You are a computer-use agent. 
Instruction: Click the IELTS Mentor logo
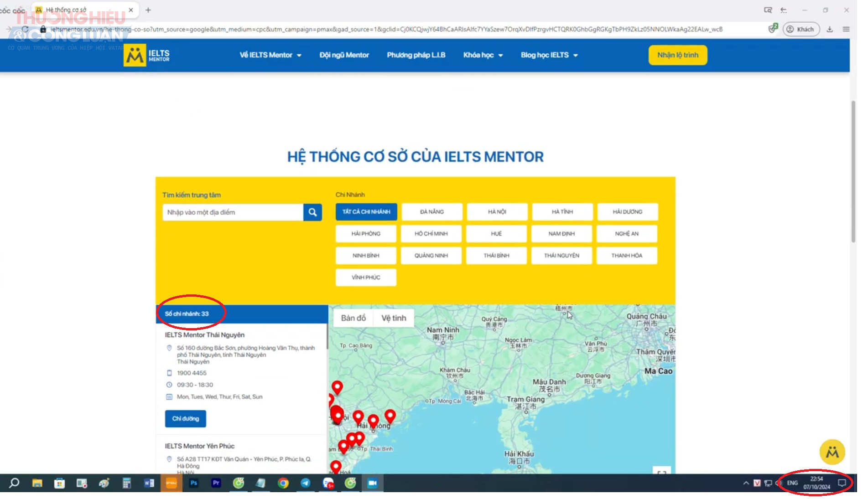146,55
